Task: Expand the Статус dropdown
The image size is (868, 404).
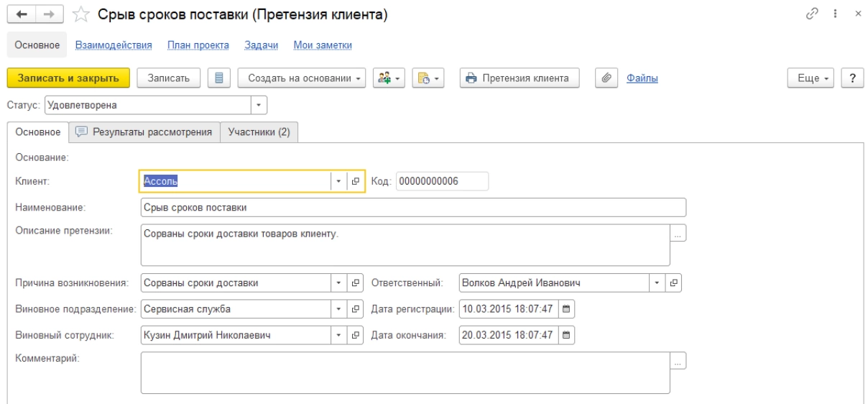Action: [x=259, y=106]
